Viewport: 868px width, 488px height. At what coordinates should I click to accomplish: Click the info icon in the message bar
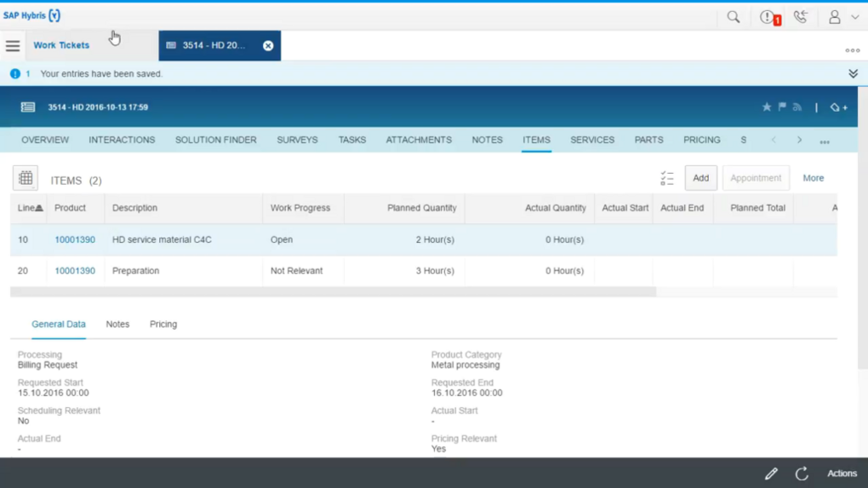click(15, 74)
